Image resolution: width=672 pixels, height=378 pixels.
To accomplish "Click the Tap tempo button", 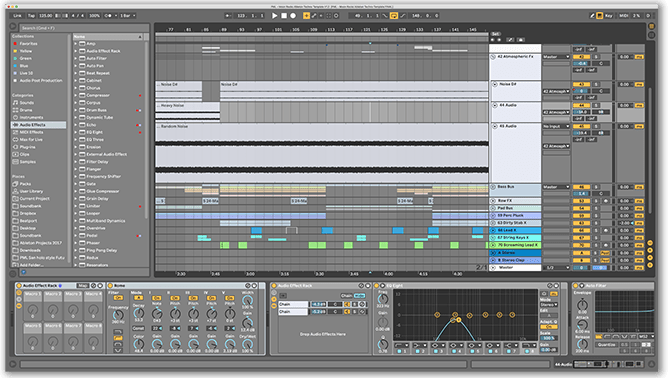I will point(31,15).
